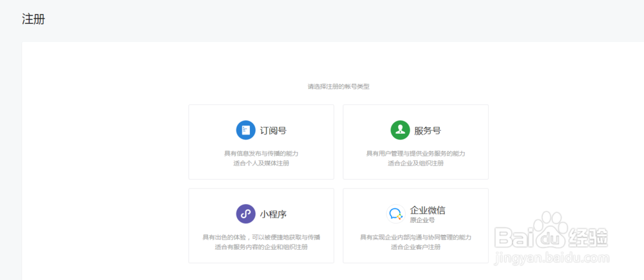Click 具有信息发布与传播的能力 description
The height and width of the screenshot is (280, 644).
[x=261, y=154]
